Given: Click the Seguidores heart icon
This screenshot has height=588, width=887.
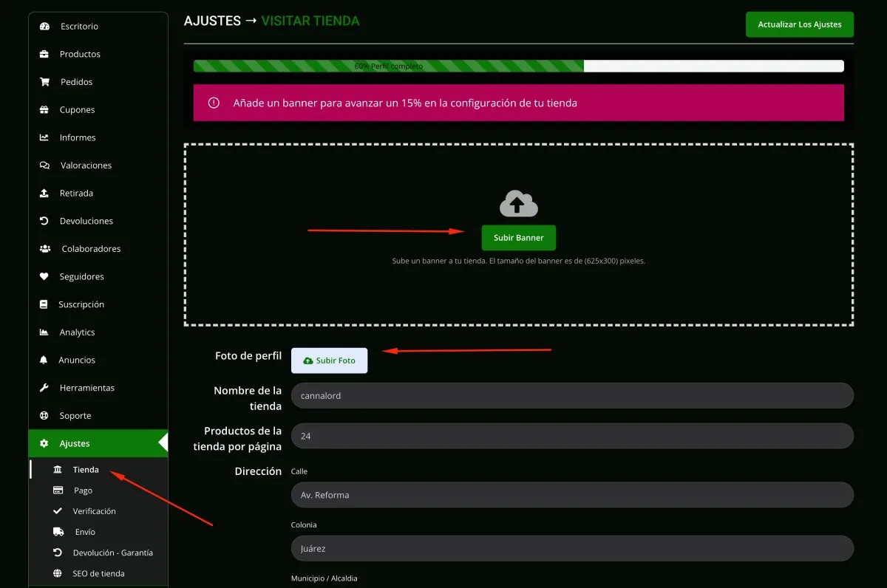Looking at the screenshot, I should [x=44, y=276].
